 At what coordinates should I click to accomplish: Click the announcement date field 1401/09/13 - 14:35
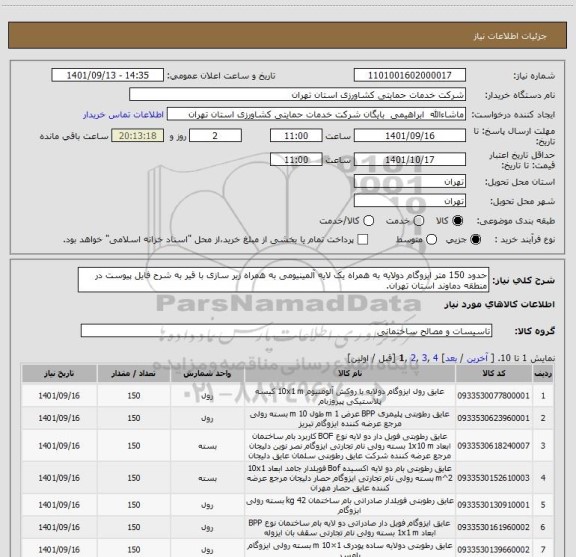pyautogui.click(x=108, y=75)
